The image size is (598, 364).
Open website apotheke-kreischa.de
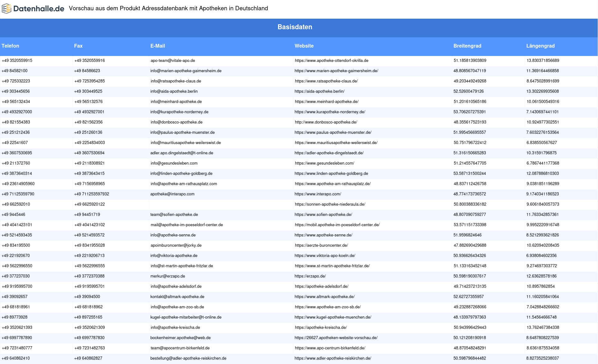coord(321,328)
